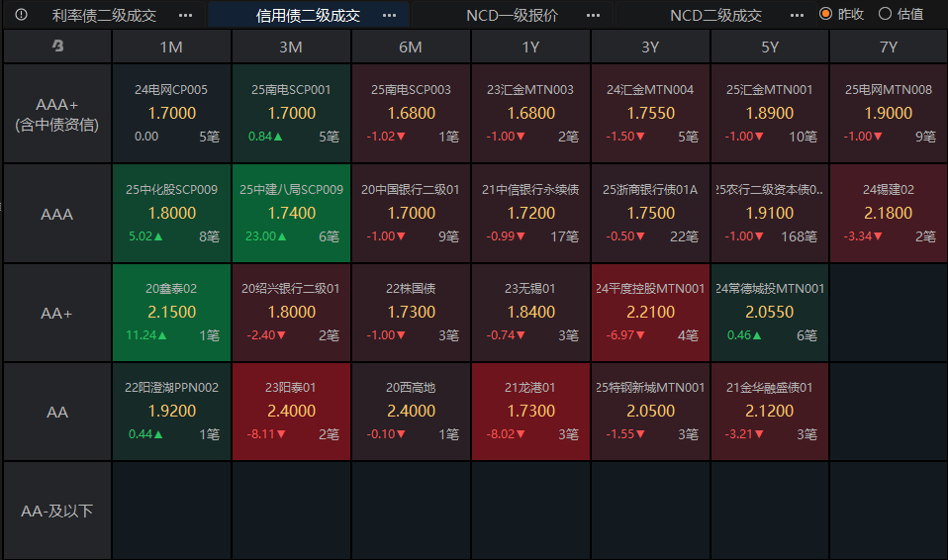Click the 1M column header
Viewport: 948px width, 560px height.
(x=171, y=47)
